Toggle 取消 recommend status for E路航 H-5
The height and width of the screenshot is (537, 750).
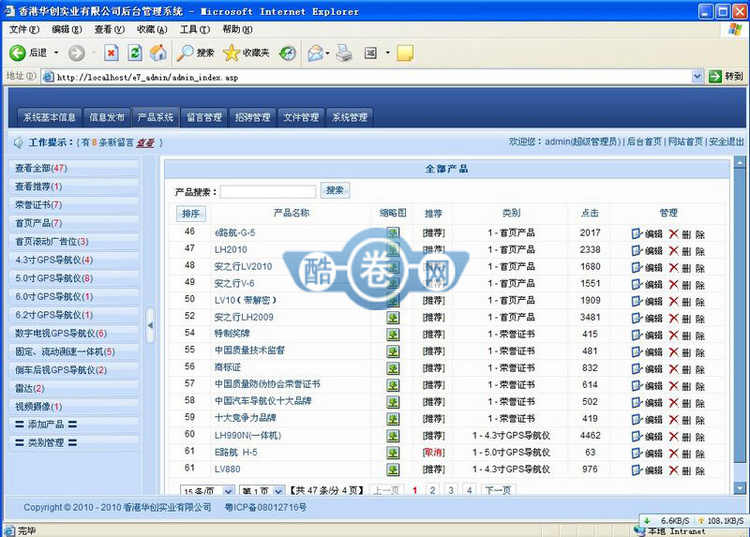[434, 452]
